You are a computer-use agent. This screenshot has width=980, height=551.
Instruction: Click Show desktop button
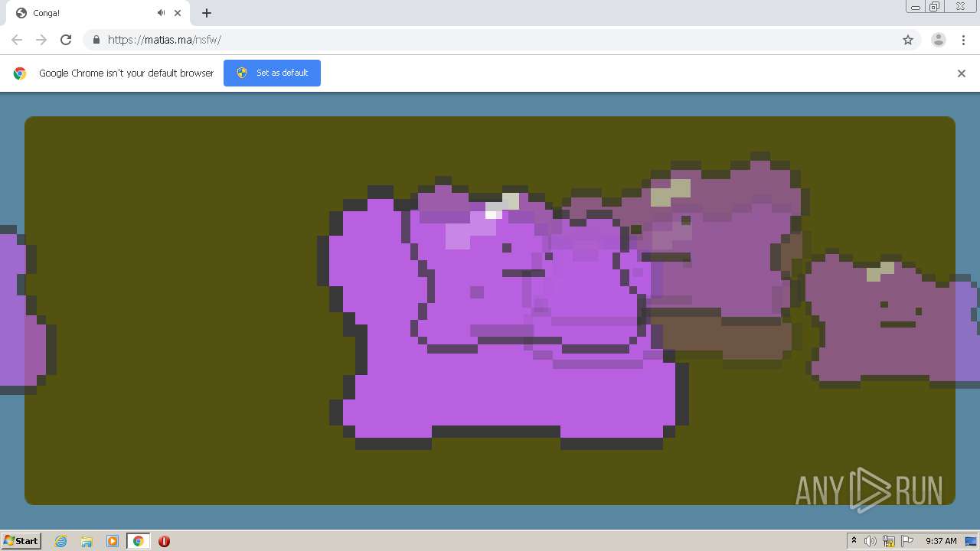(x=971, y=541)
